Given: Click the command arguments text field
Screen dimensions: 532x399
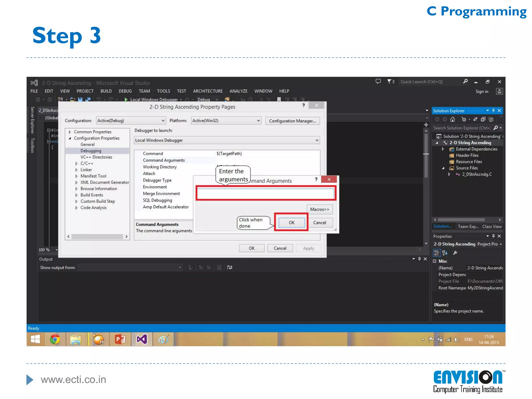Looking at the screenshot, I should point(265,194).
